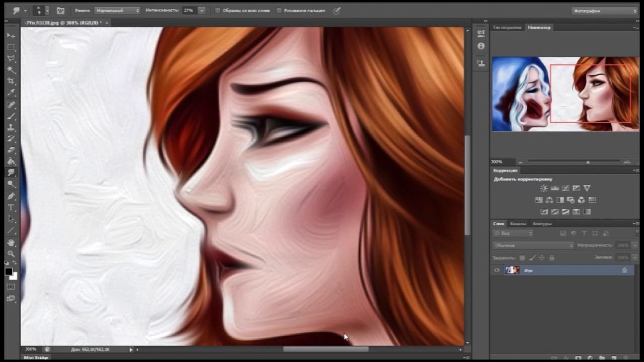This screenshot has width=644, height=362.
Task: Switch to the Навигатор tab
Action: 539,27
